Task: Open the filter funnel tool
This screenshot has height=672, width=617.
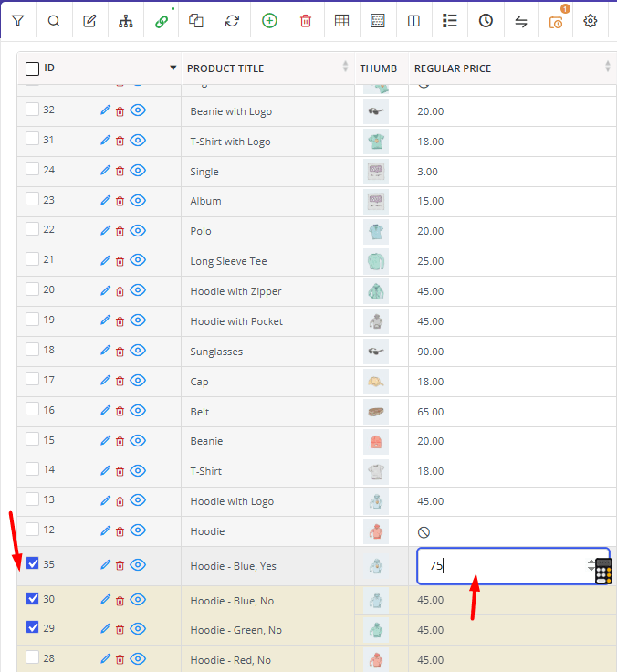Action: coord(17,21)
